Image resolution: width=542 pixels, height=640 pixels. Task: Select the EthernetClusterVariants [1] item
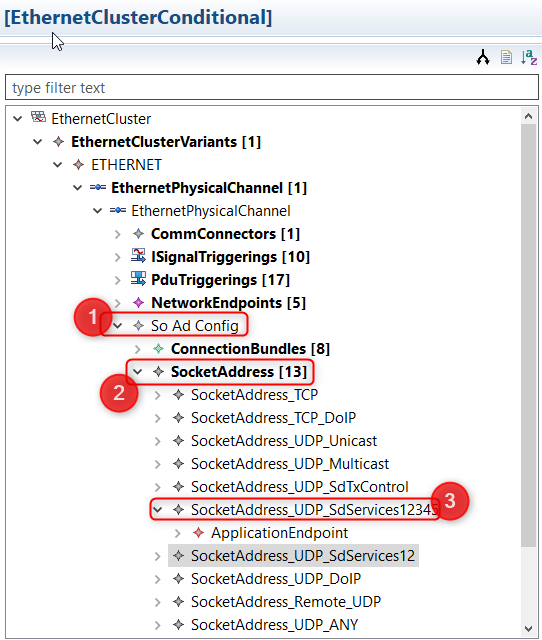pos(166,142)
